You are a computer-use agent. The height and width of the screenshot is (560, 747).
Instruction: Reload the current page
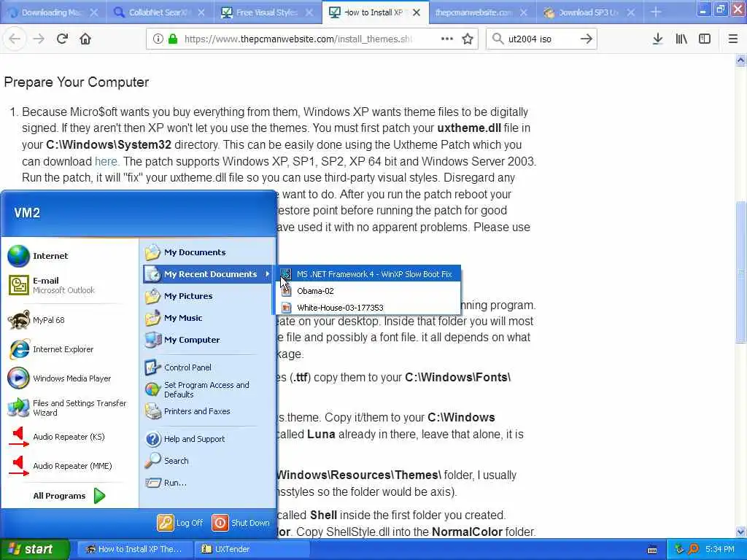(x=62, y=39)
